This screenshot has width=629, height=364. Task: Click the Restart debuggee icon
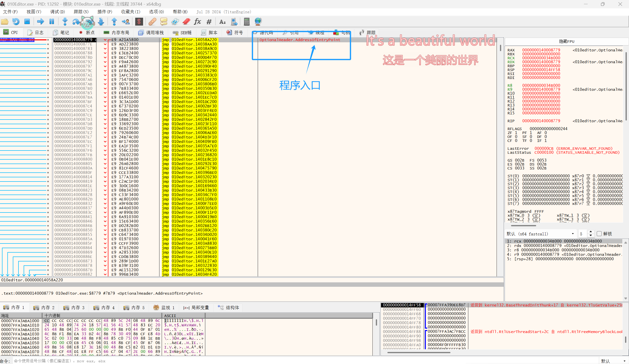[x=16, y=22]
